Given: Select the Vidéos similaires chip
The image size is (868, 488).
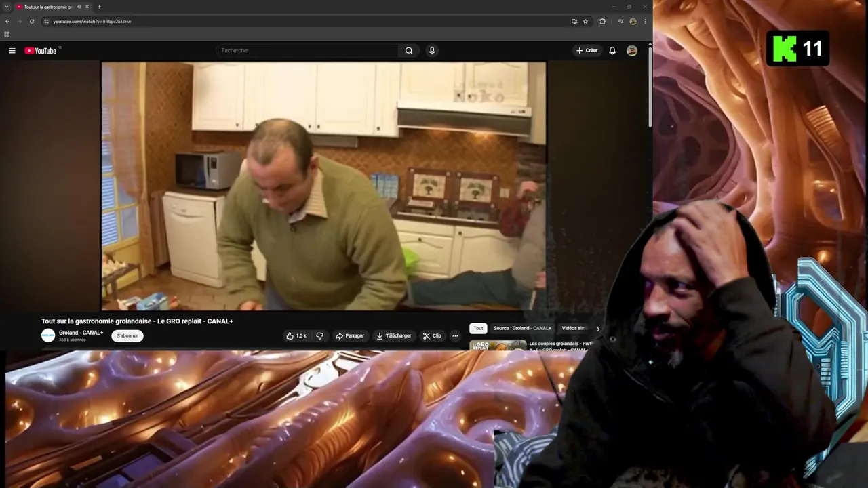Looking at the screenshot, I should pos(575,328).
